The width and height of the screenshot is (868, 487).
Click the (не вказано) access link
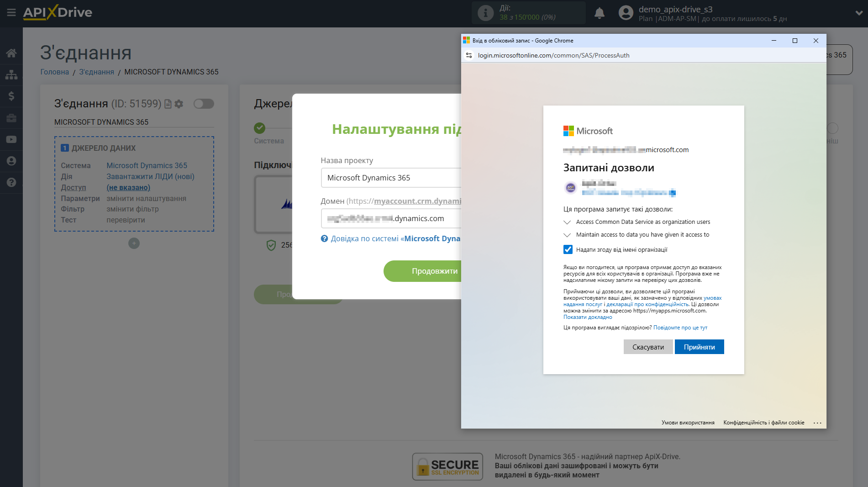[x=128, y=187]
